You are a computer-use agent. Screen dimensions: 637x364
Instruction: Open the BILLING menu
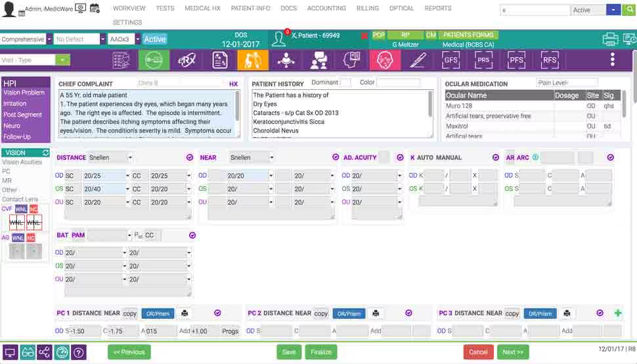368,8
